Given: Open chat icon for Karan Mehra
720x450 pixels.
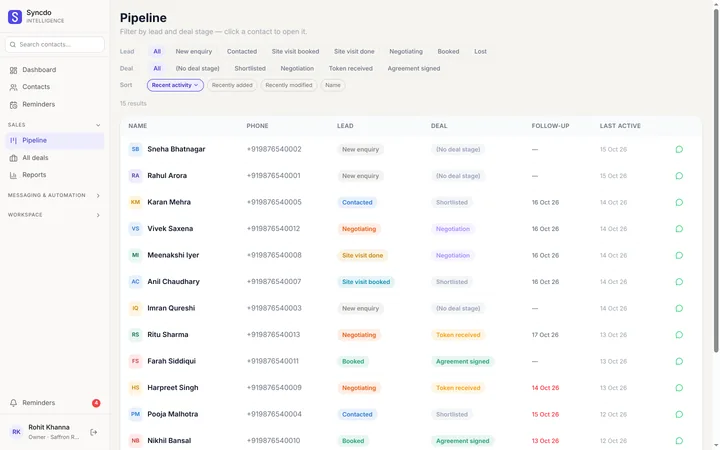Looking at the screenshot, I should 679,202.
